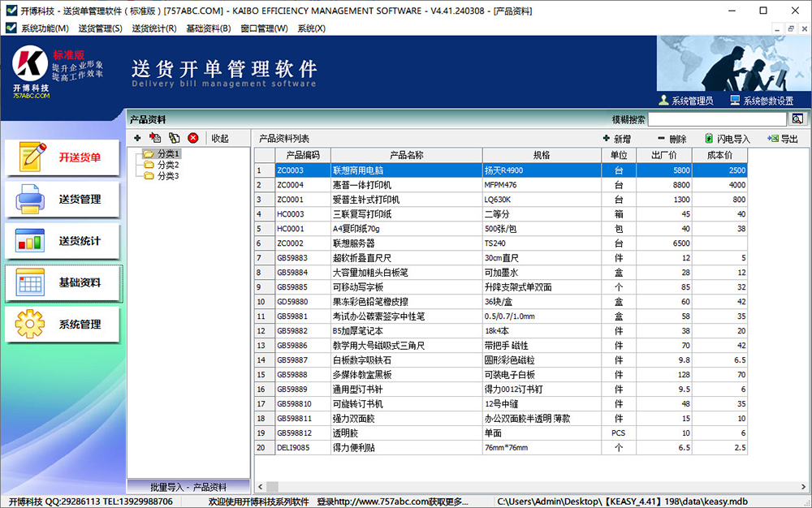Viewport: 812px width, 508px height.
Task: Click the checkmark icon in the menu bar
Action: pos(11,28)
